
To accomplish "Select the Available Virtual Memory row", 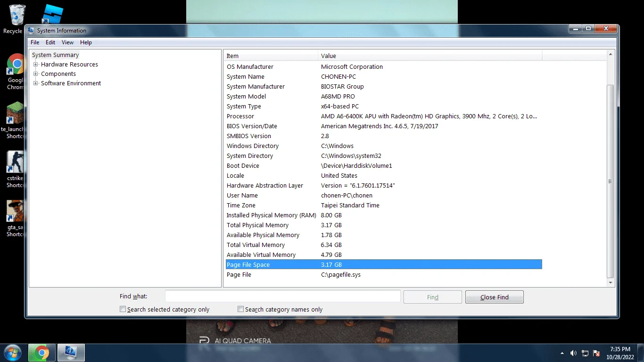I will pyautogui.click(x=383, y=255).
